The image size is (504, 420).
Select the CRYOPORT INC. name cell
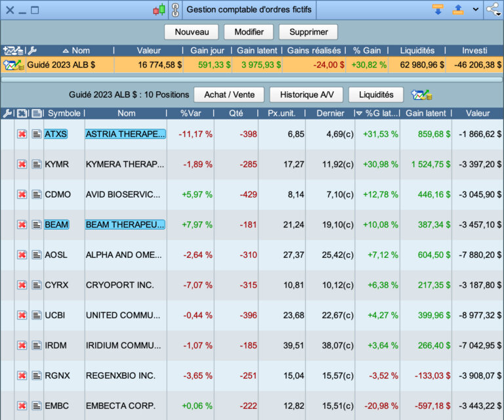[126, 285]
